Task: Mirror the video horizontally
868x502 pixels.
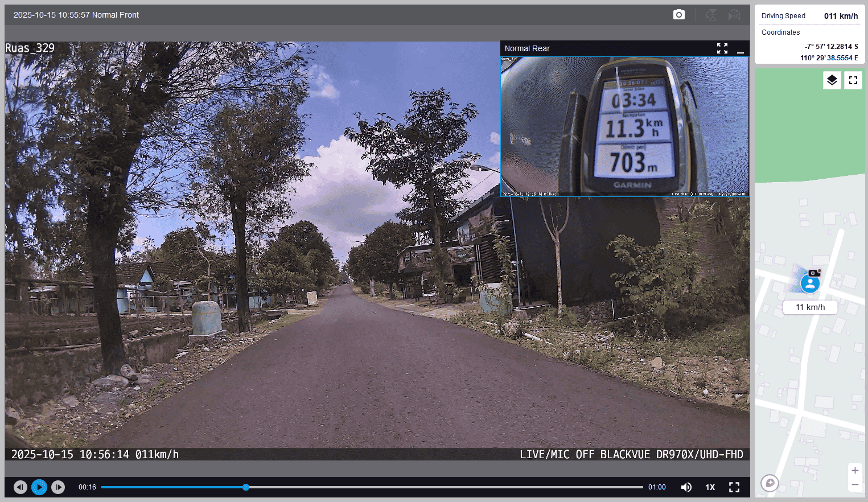Action: point(734,15)
